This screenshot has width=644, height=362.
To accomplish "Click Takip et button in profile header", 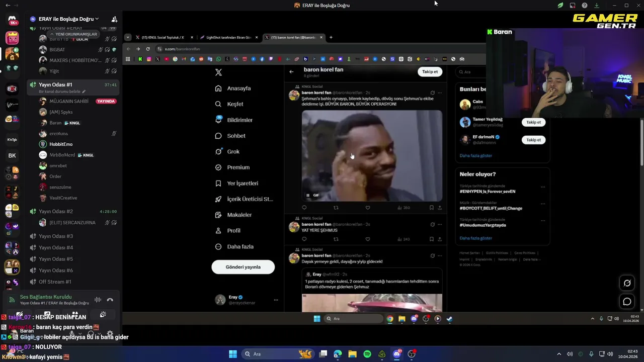I will coord(430,72).
